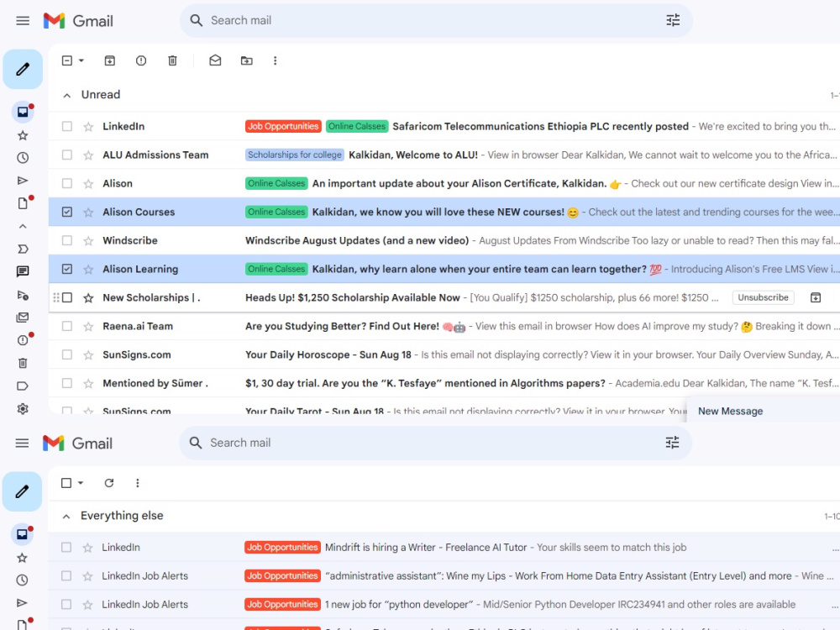
Task: Star the LinkedIn Safaricom email
Action: click(88, 127)
